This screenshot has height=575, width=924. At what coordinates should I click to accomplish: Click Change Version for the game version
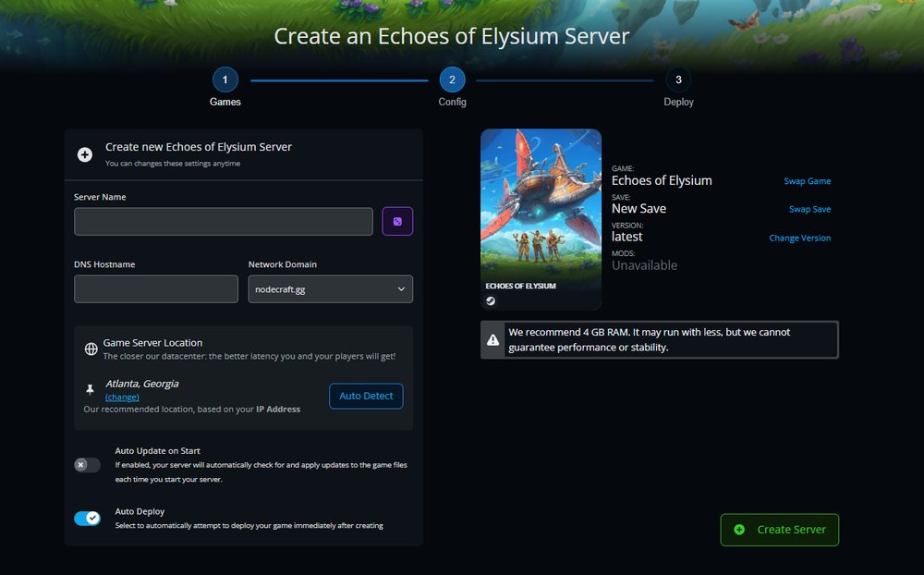[x=799, y=238]
